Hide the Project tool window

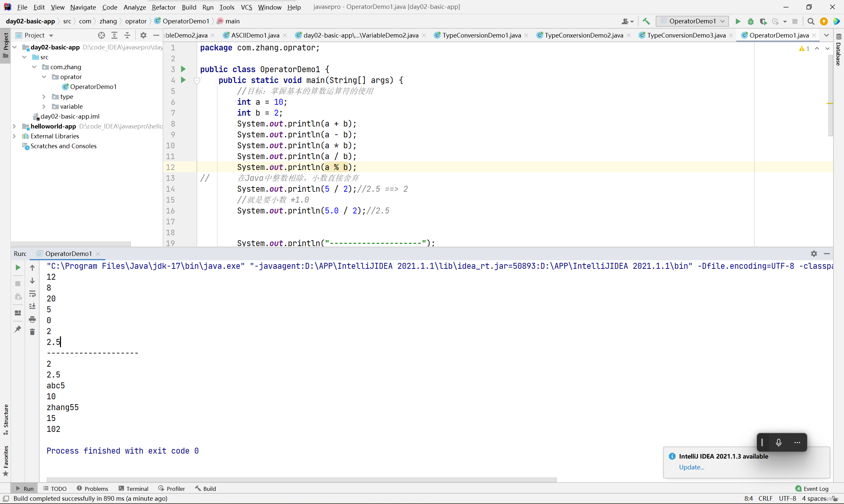[156, 35]
